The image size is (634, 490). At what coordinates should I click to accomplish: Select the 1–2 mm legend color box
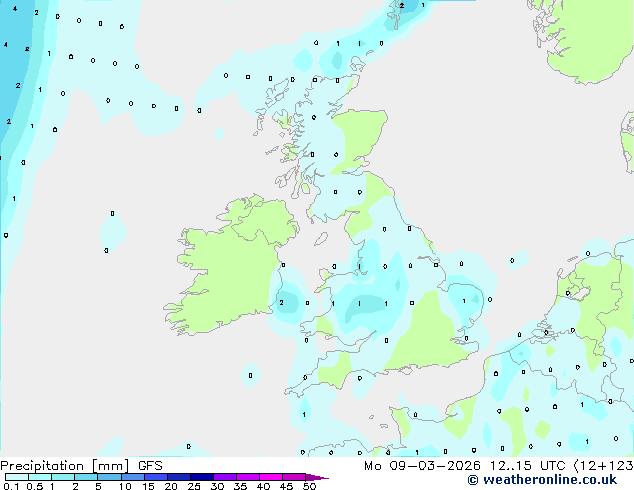pos(63,477)
